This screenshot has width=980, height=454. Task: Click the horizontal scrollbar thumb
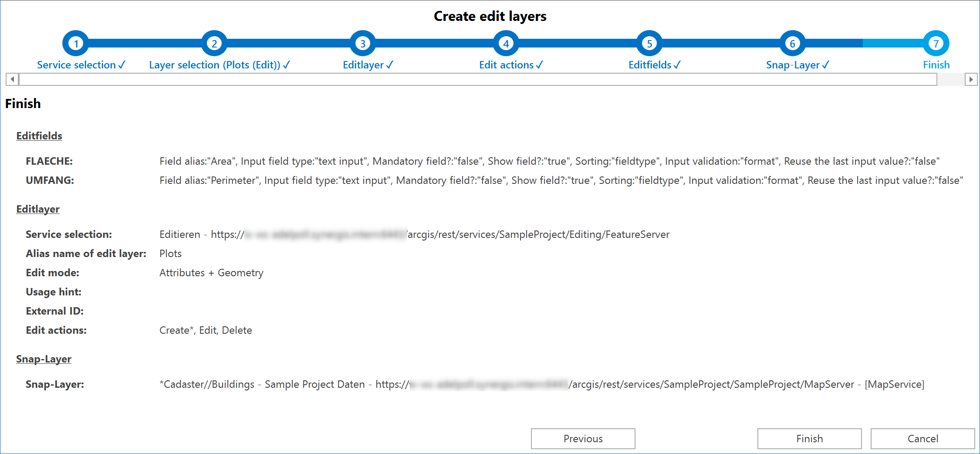coord(479,79)
